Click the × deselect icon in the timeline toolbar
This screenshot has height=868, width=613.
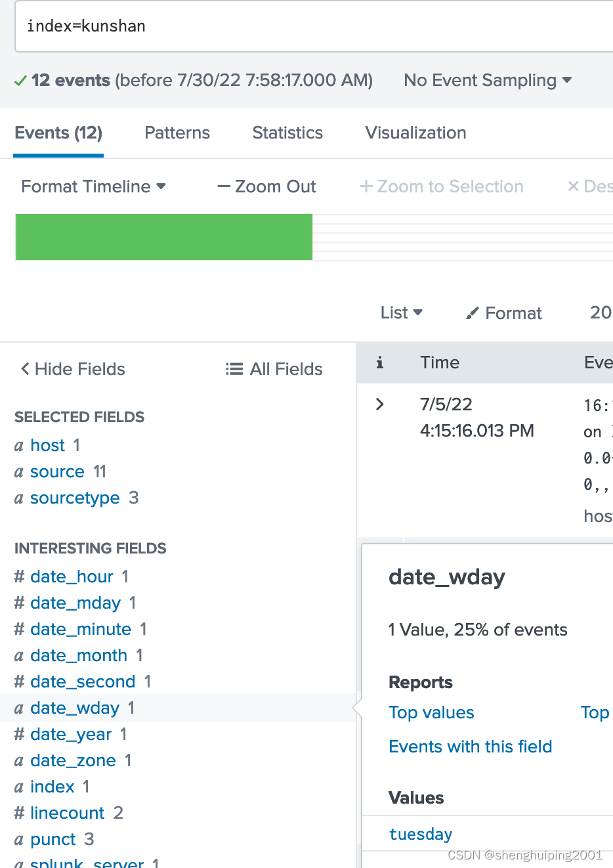point(574,186)
